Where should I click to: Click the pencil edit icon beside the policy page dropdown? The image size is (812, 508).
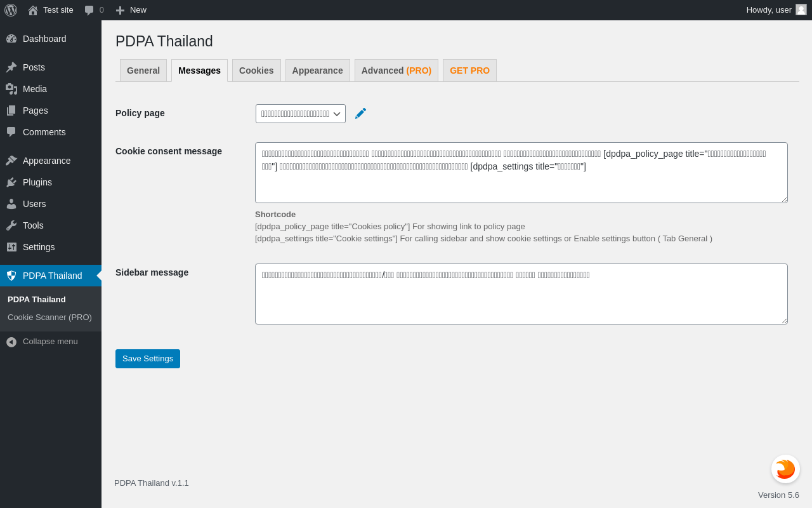360,113
